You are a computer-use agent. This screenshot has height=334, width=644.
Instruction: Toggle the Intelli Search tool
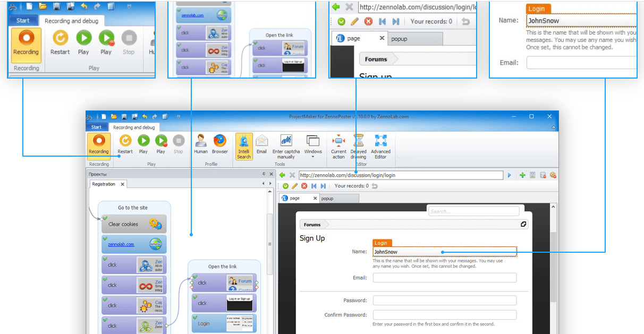pos(244,147)
